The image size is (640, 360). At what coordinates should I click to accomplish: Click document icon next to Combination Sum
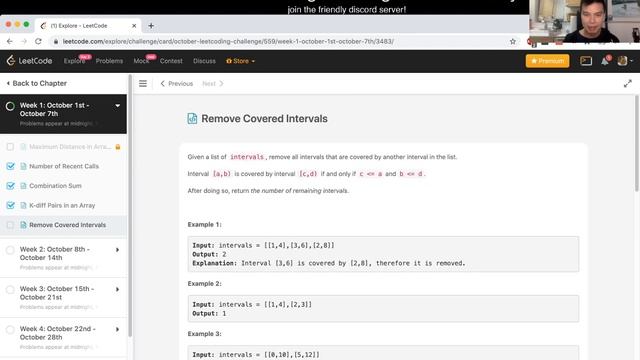point(23,186)
